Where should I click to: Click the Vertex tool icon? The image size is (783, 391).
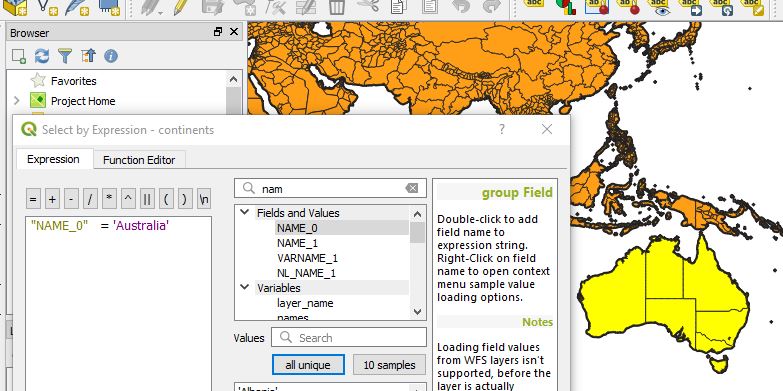[275, 6]
